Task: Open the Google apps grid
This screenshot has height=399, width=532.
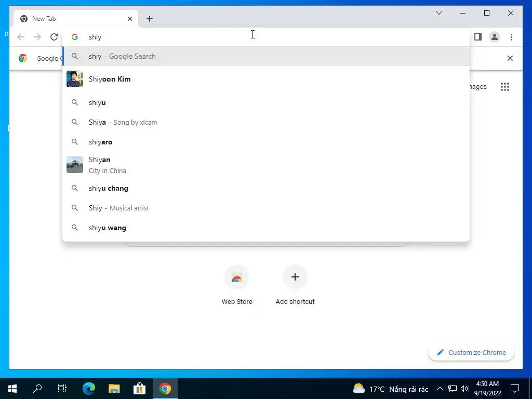Action: pos(505,87)
